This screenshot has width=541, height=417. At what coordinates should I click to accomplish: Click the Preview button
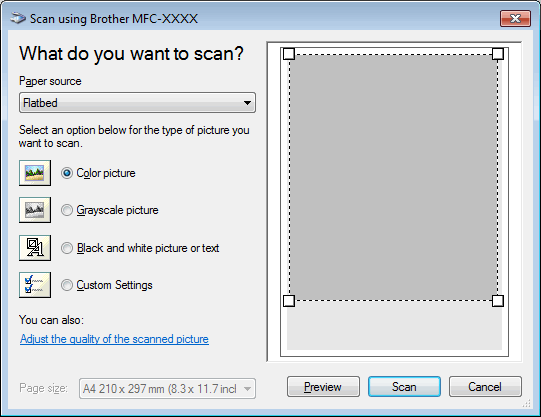pos(323,387)
